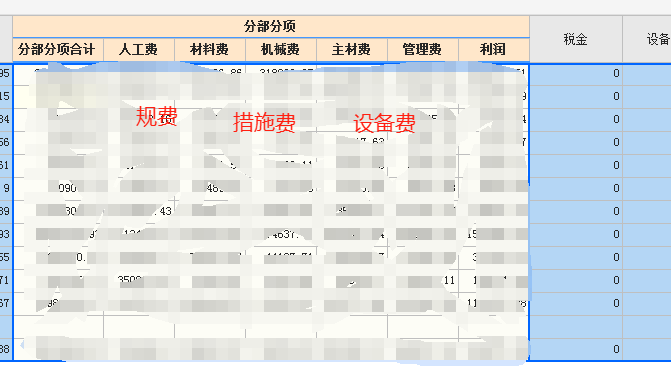671x386 pixels.
Task: Select 税金 value 0 in row ending 95
Action: (576, 73)
